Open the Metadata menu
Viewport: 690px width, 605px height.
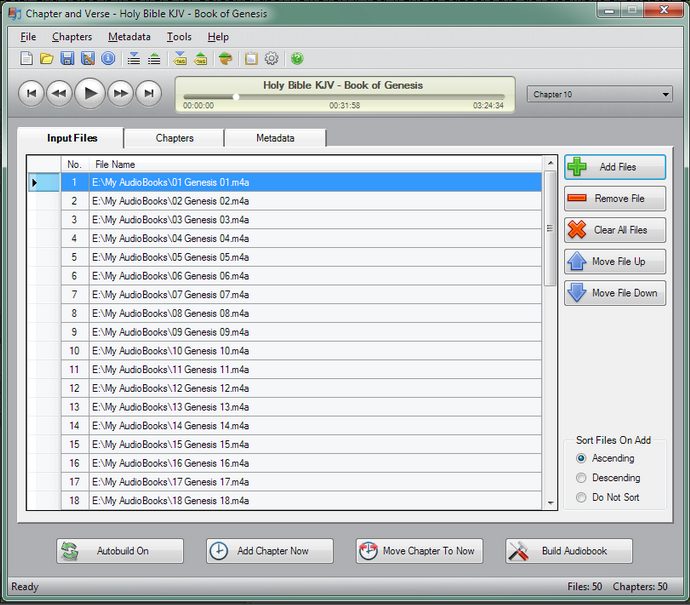point(129,37)
